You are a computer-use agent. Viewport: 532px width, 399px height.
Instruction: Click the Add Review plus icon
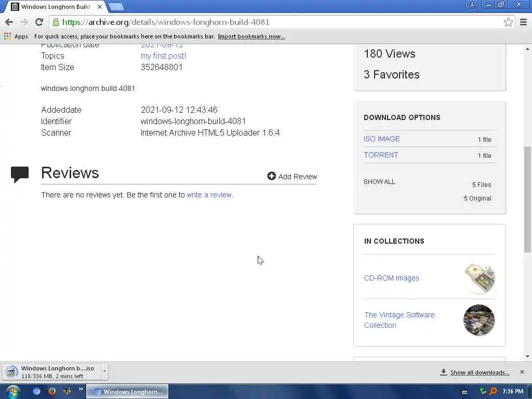point(271,176)
